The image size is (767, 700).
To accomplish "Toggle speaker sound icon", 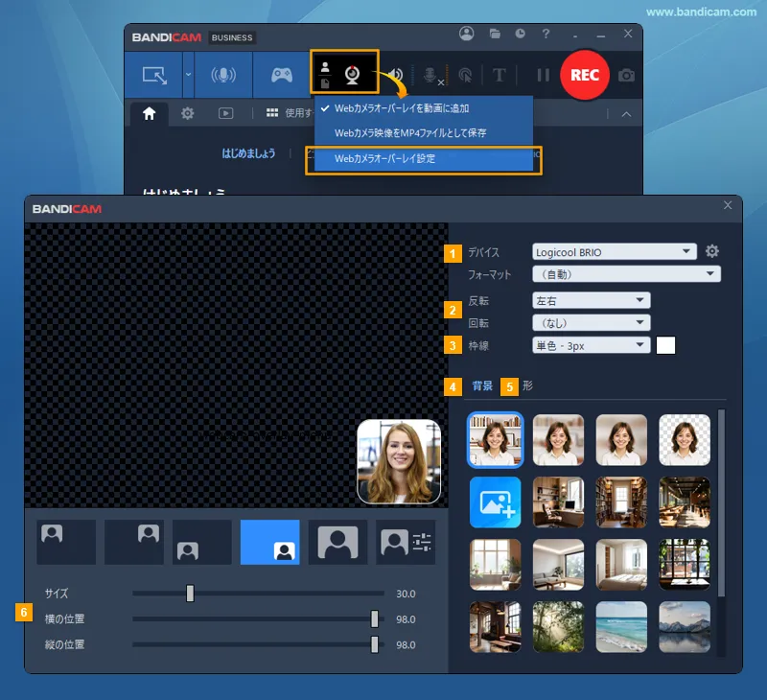I will point(395,75).
